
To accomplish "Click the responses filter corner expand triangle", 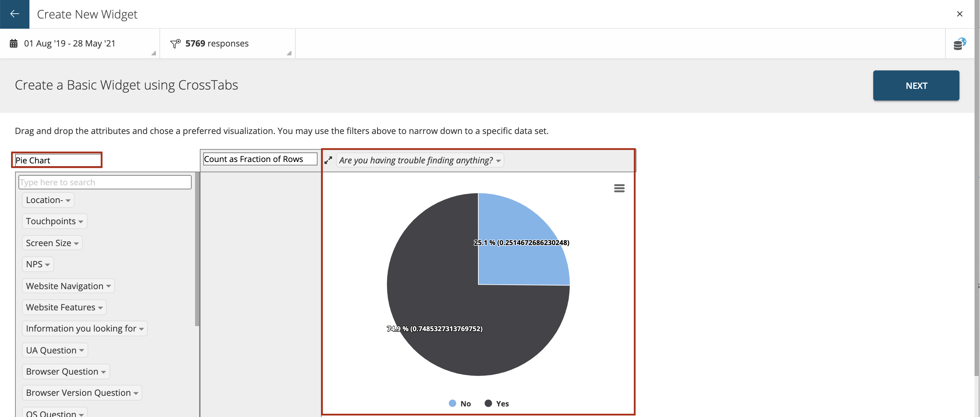I will click(x=289, y=53).
